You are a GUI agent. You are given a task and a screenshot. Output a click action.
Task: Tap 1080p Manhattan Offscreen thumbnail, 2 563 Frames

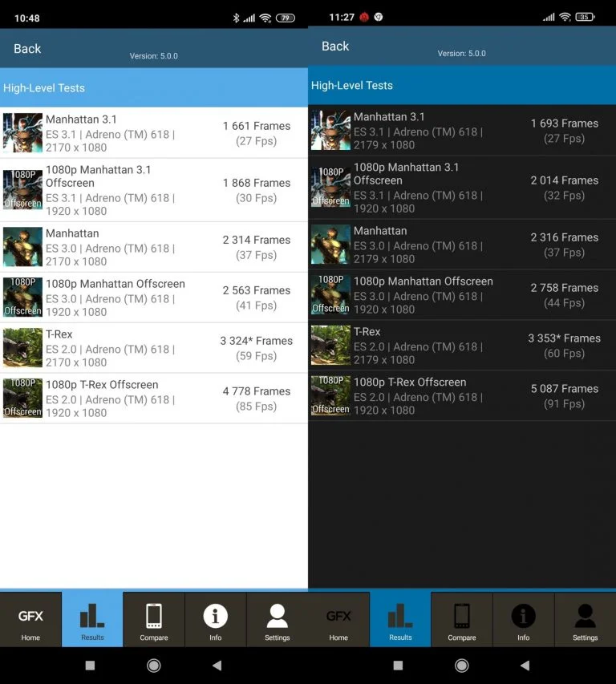coord(22,297)
